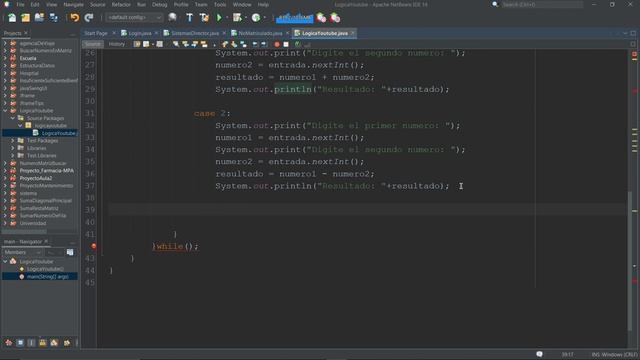Click the New File toolbar icon
The width and height of the screenshot is (640, 360).
pyautogui.click(x=12, y=18)
